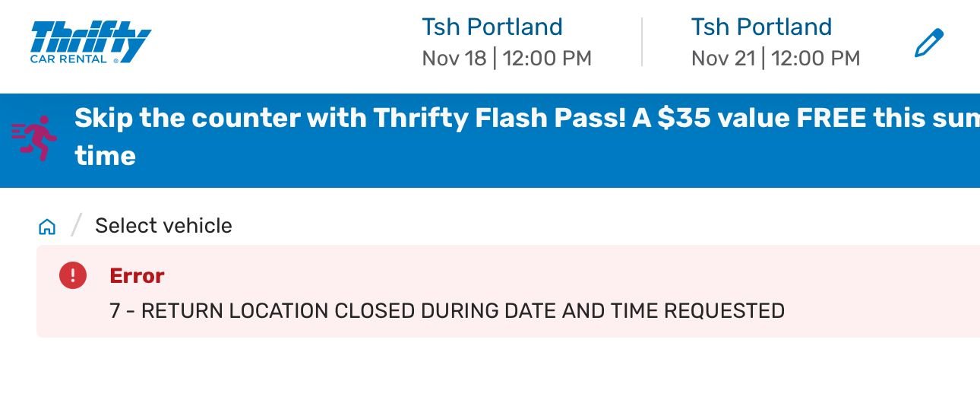Click the bold red Error heading
Screen dimensions: 980x400
[x=137, y=275]
